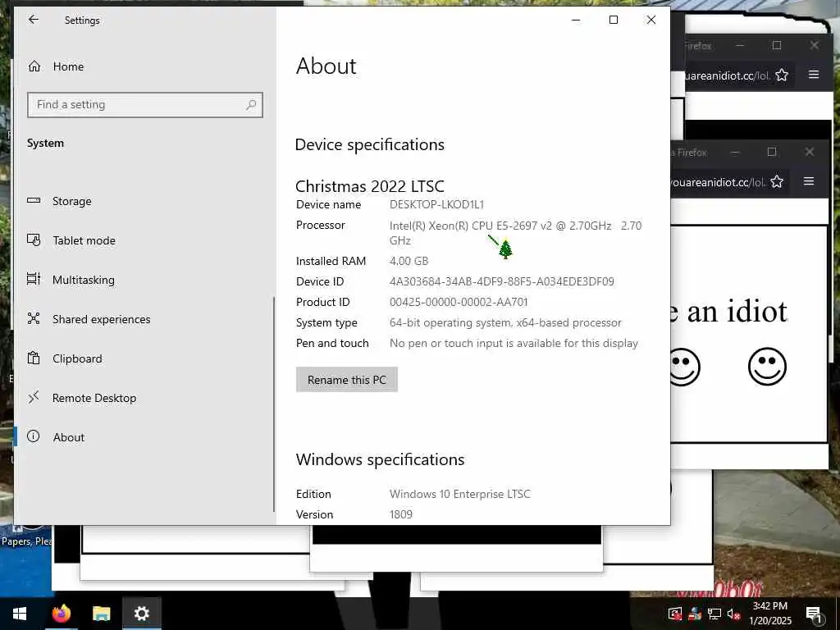Click the Windows 10 Enterprise LTSC edition text

coord(459,494)
